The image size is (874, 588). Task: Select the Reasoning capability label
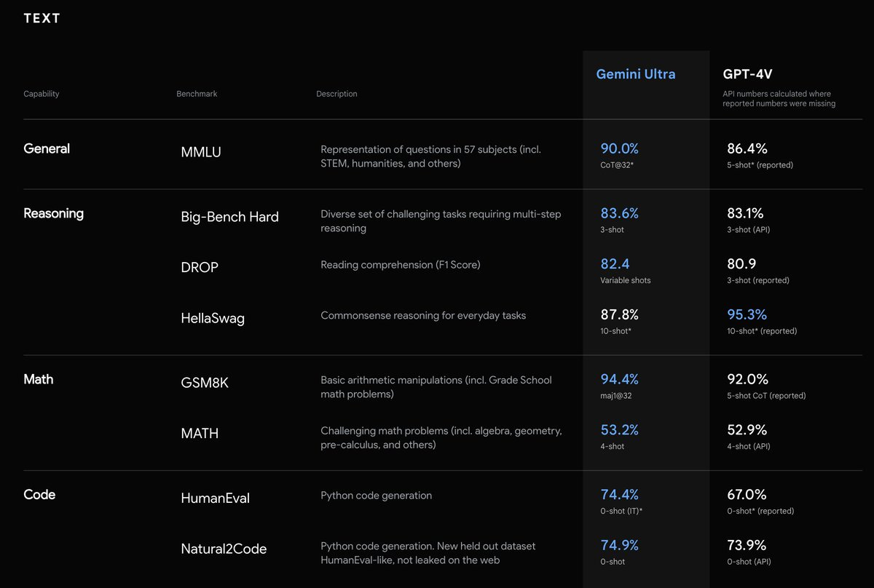click(54, 213)
